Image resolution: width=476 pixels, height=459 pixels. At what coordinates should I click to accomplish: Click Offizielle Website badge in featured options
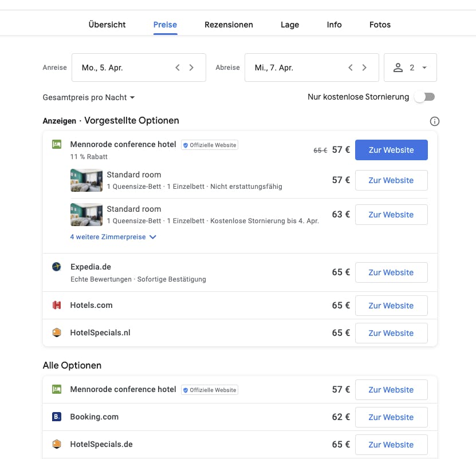coord(210,145)
